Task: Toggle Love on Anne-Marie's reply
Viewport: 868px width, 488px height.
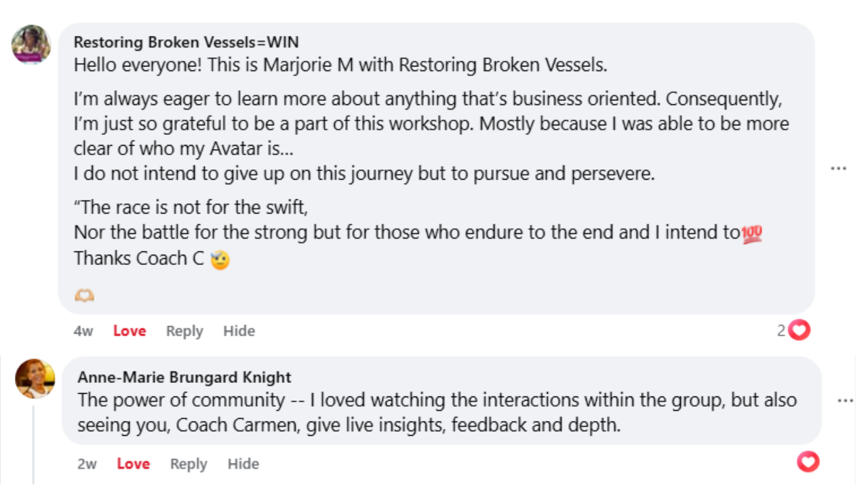Action: coord(133,464)
